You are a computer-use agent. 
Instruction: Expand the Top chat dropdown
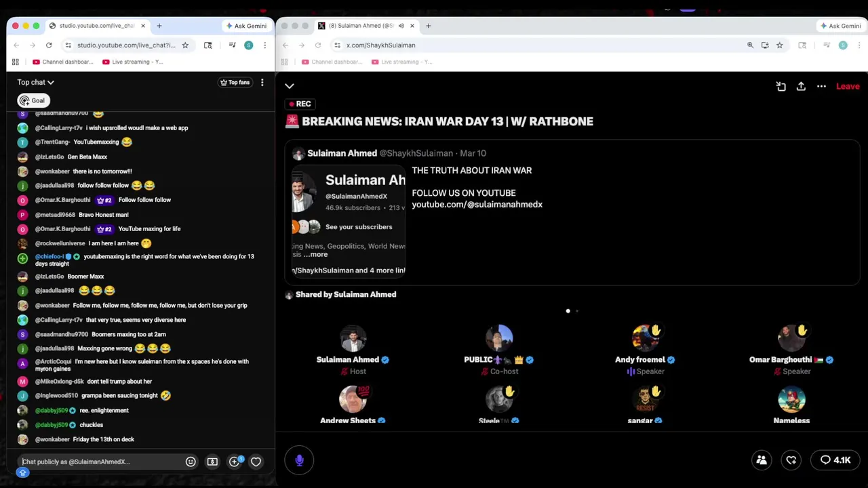(x=35, y=83)
